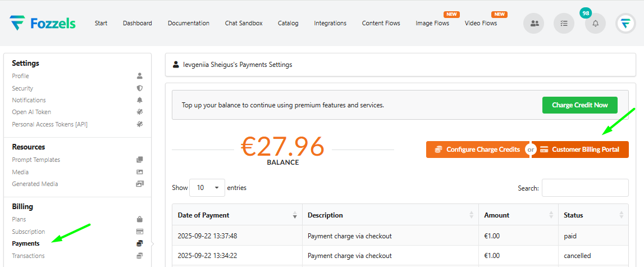
Task: Click the Fozzels logo icon
Action: click(x=17, y=23)
